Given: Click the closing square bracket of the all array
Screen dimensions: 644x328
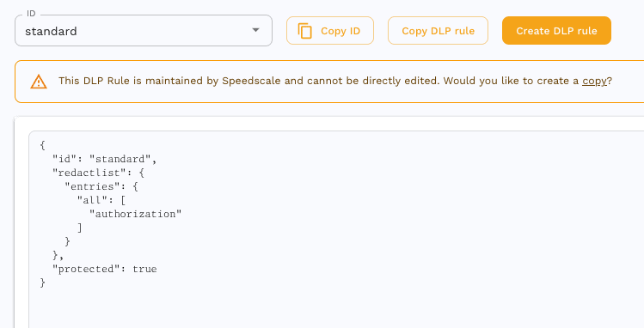Looking at the screenshot, I should [x=80, y=228].
